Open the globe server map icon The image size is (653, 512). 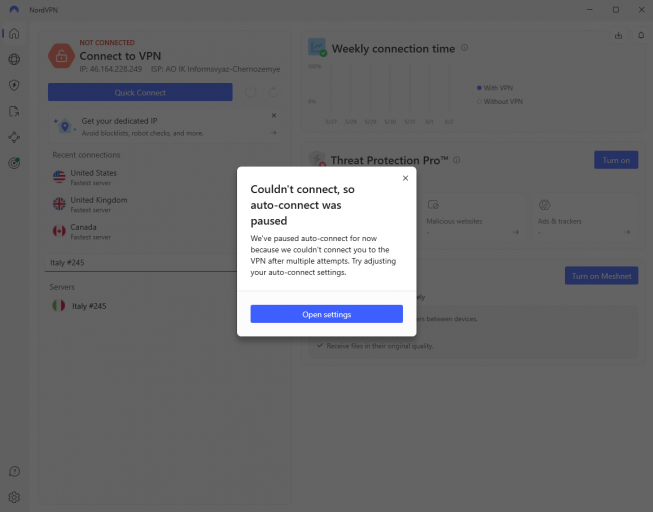click(14, 59)
